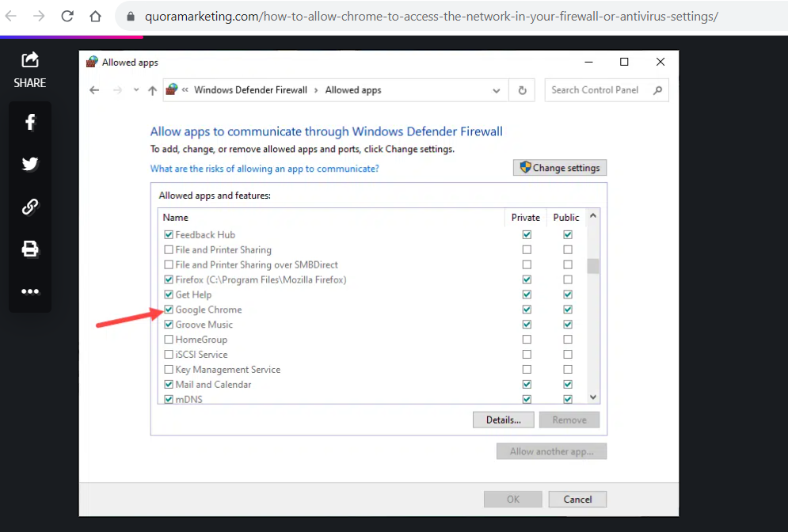Open more share options ellipsis

pos(30,291)
